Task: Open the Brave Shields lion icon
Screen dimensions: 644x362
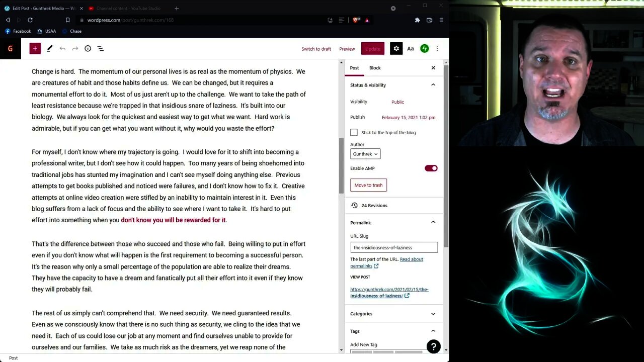Action: tap(356, 20)
